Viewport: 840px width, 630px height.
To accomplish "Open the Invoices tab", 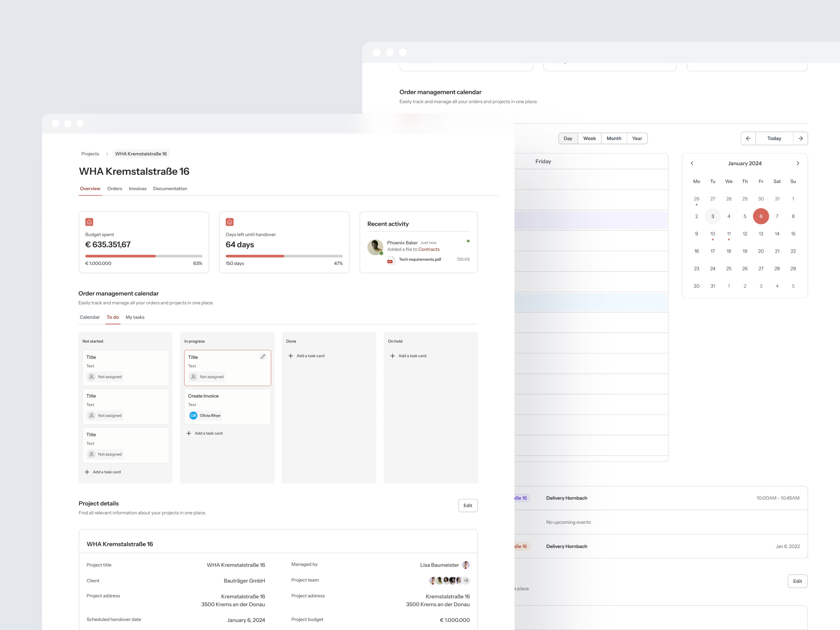I will click(x=137, y=188).
